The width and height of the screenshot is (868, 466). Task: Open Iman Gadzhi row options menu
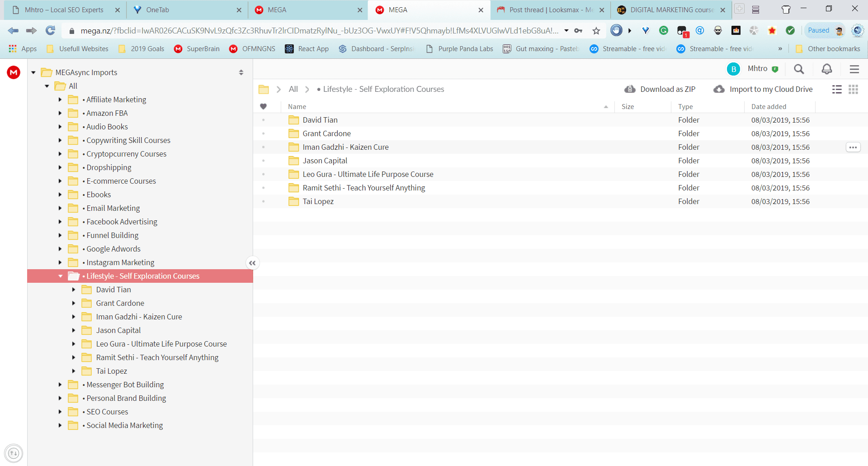(x=853, y=147)
